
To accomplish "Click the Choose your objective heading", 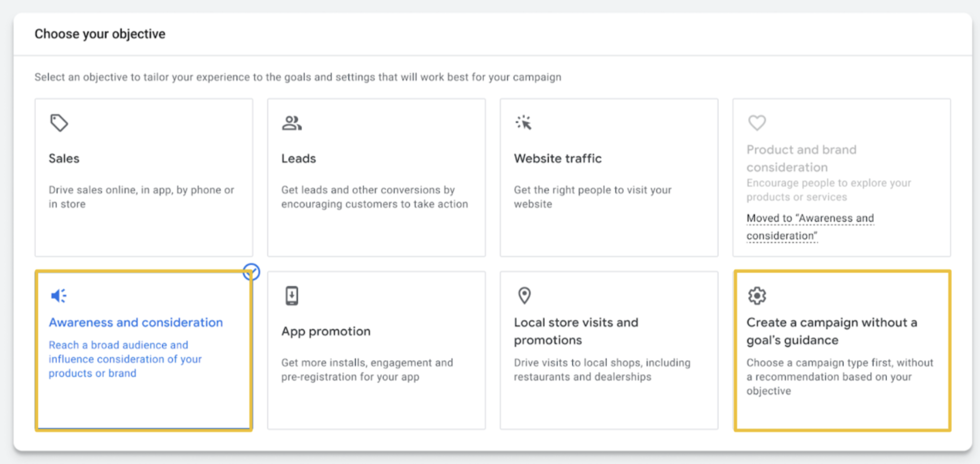I will [x=100, y=34].
